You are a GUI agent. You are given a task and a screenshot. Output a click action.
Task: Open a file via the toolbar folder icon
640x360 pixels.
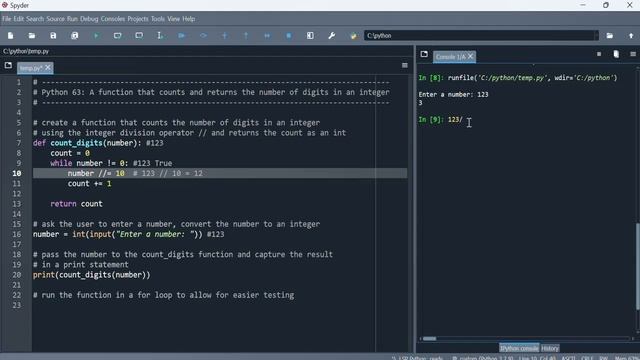32,36
